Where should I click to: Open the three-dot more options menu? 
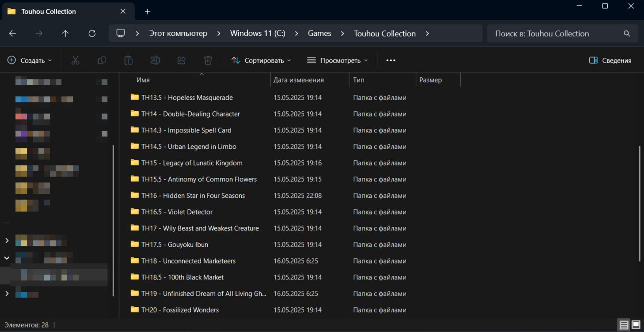391,60
